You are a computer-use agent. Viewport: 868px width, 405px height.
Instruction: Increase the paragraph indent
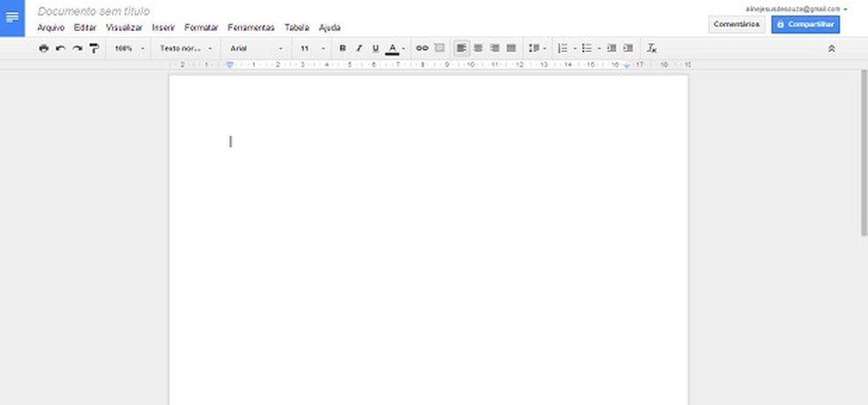click(x=628, y=49)
